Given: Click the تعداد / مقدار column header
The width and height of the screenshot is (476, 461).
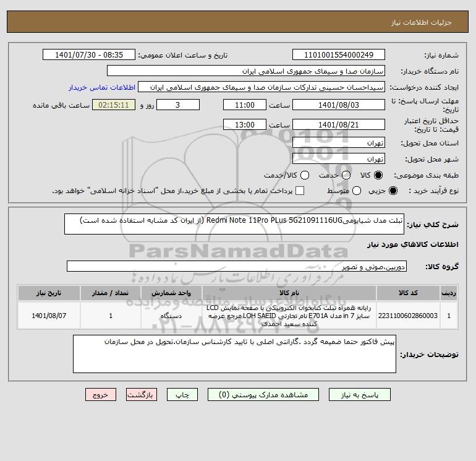Looking at the screenshot, I should coord(111,293).
